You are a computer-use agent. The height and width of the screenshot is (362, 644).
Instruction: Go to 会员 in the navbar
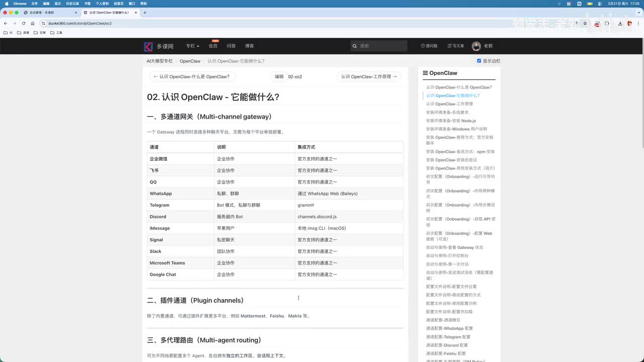(x=213, y=46)
